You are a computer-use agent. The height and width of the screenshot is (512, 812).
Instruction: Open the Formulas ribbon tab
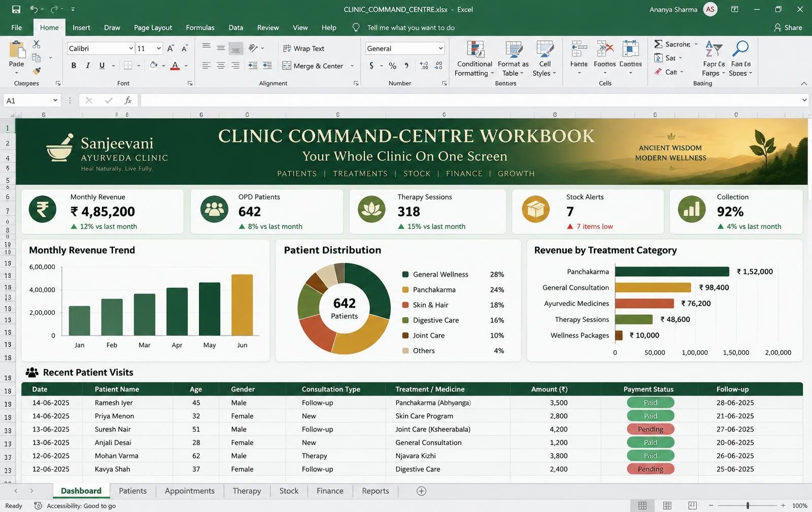pyautogui.click(x=200, y=27)
